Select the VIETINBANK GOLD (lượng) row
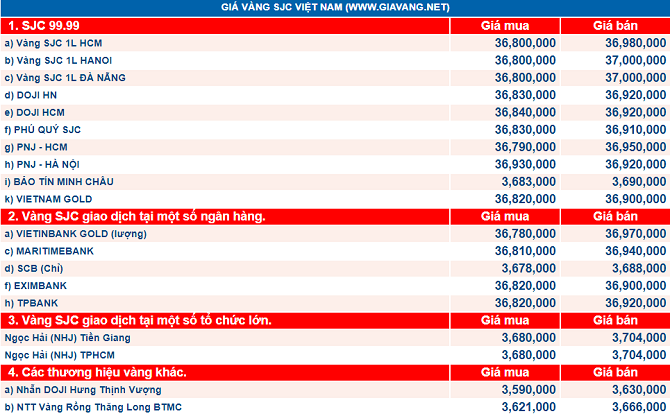 (335, 234)
